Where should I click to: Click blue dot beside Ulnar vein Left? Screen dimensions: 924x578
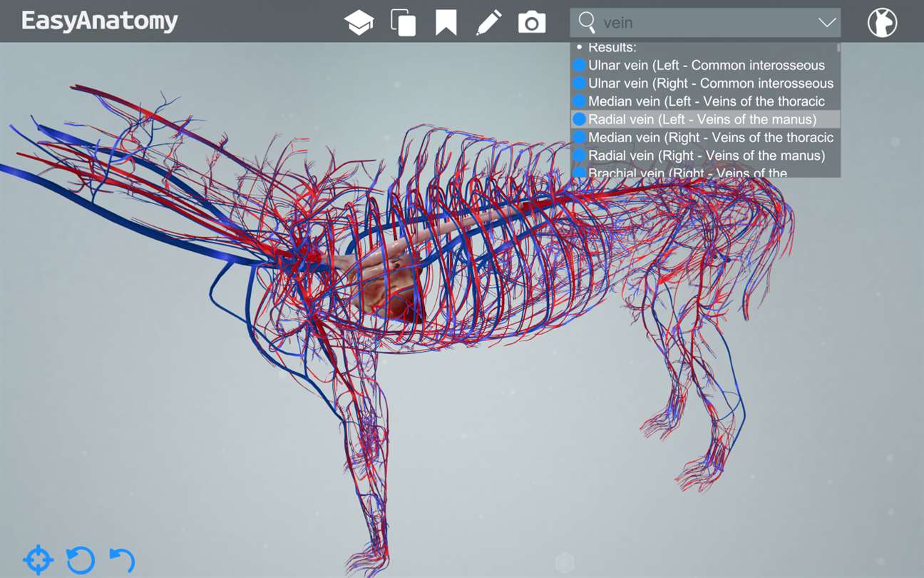(580, 65)
